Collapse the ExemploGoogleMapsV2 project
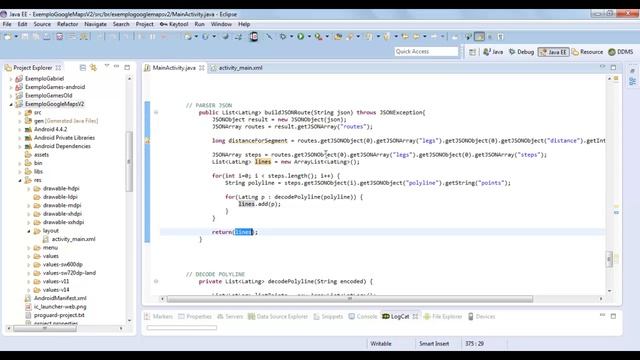This screenshot has width=640, height=360. [11, 104]
